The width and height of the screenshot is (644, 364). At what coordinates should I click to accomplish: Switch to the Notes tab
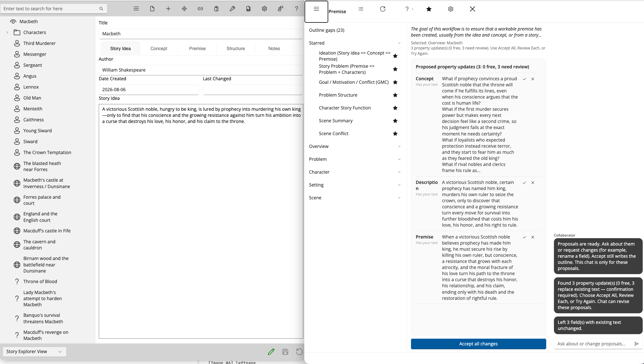(x=274, y=48)
